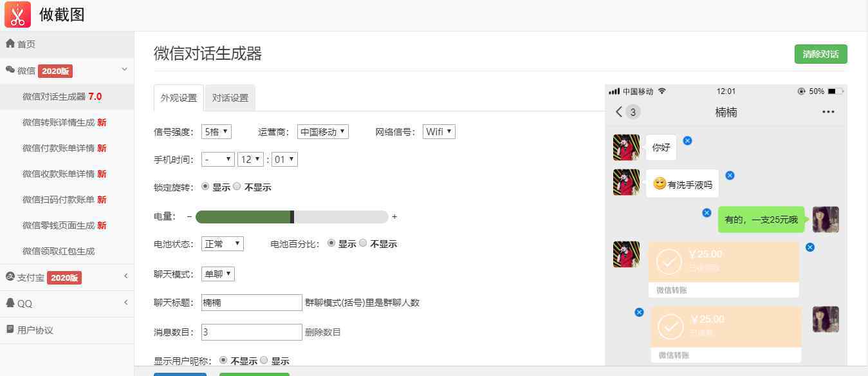Delete the 有洗手液吗 message with blue X

[730, 175]
